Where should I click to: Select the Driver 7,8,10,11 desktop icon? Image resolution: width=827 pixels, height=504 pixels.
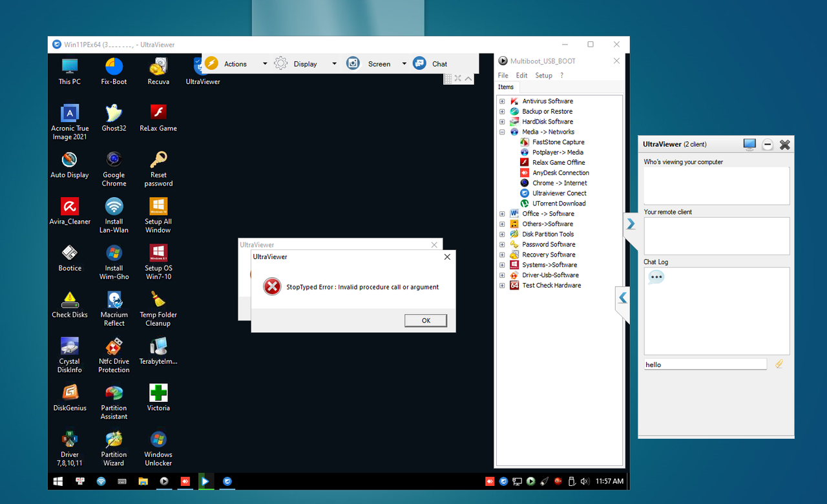click(x=70, y=448)
